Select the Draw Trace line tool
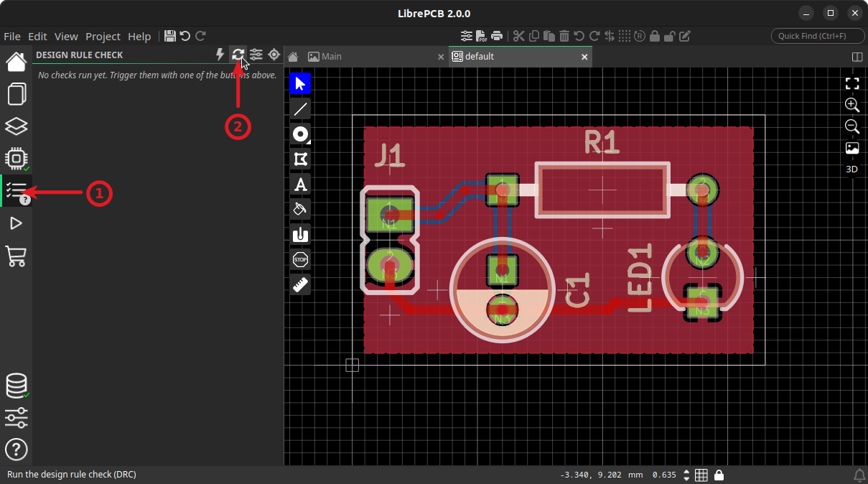The image size is (868, 484). (301, 109)
